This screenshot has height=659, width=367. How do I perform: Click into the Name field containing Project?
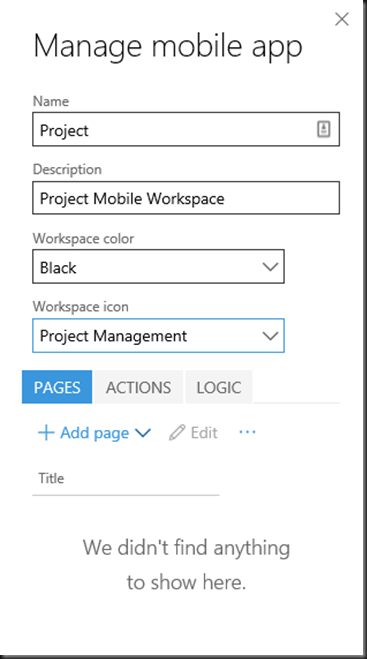click(x=186, y=129)
